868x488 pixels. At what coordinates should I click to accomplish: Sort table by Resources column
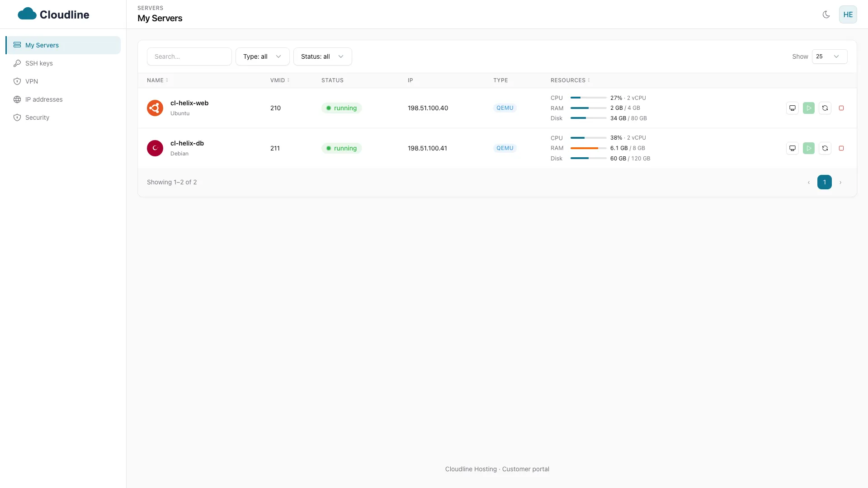pyautogui.click(x=570, y=80)
